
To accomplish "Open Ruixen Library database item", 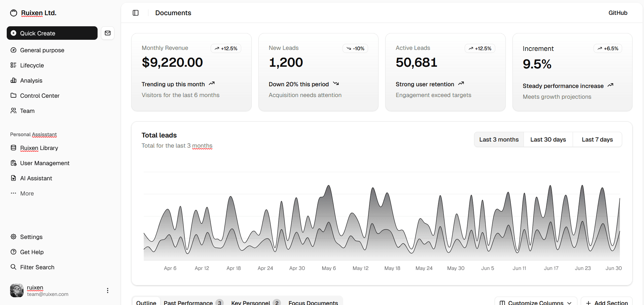I will pyautogui.click(x=39, y=148).
